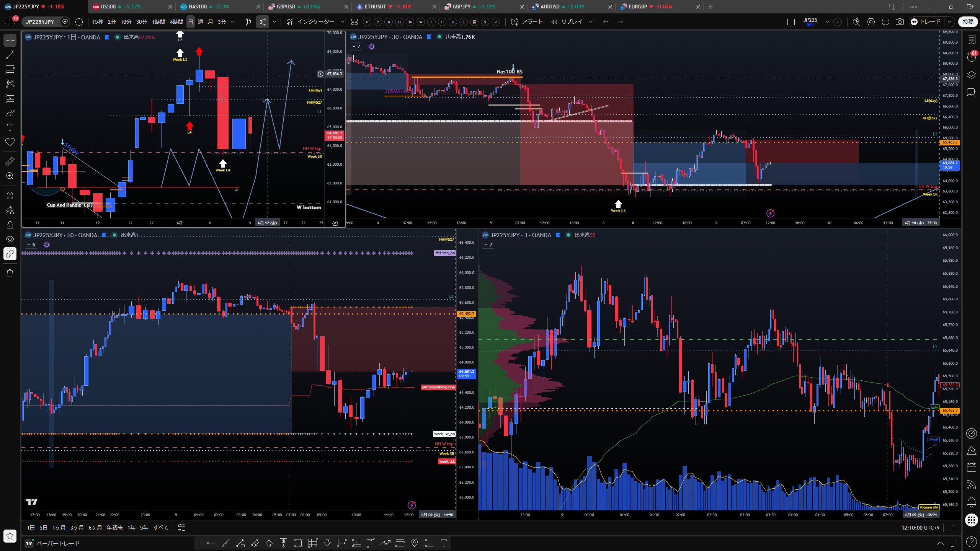Image resolution: width=980 pixels, height=551 pixels.
Task: Select the location pin tool in favorites bar
Action: 415,543
